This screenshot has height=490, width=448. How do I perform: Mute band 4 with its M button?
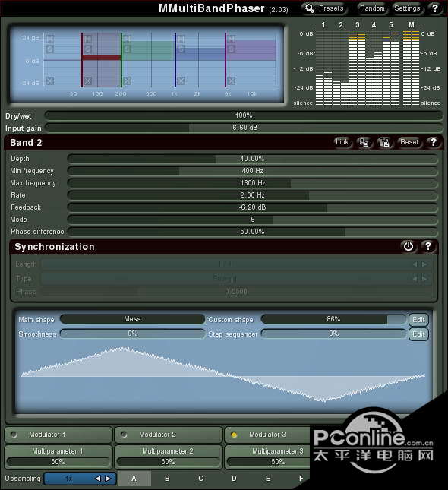181,39
